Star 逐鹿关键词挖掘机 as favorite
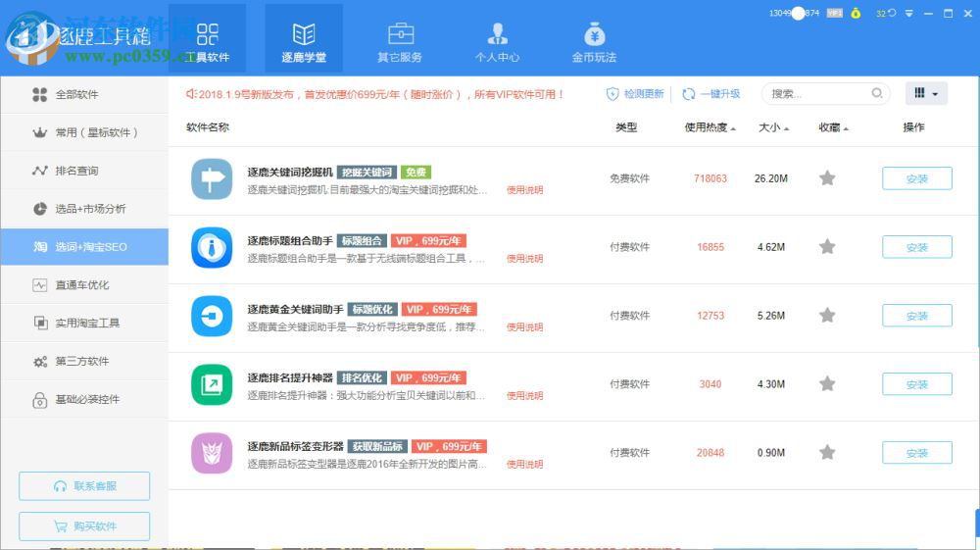 coord(827,178)
